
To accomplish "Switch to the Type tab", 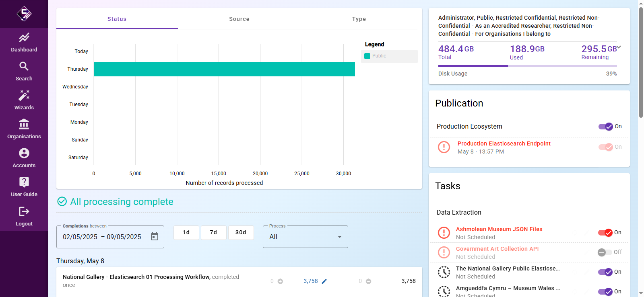I will click(359, 19).
